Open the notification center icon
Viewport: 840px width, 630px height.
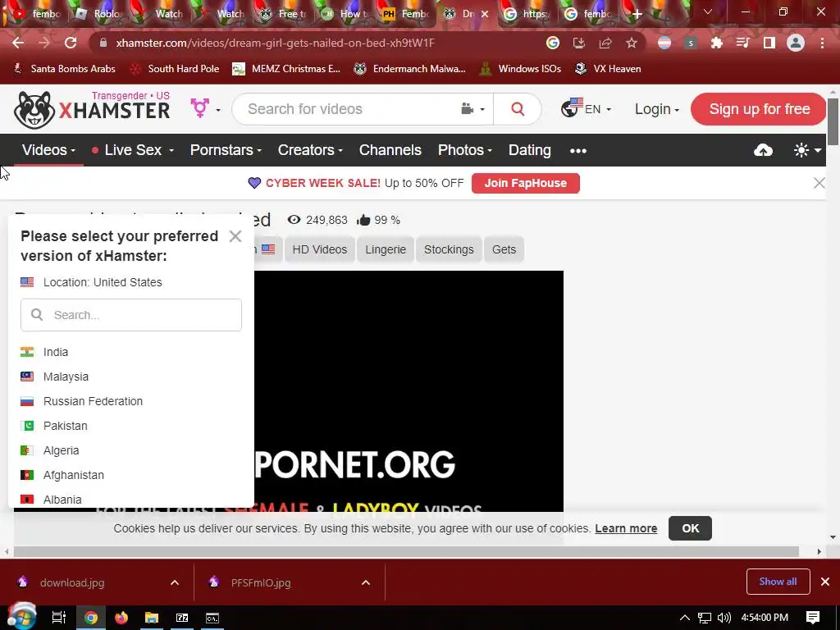[813, 618]
